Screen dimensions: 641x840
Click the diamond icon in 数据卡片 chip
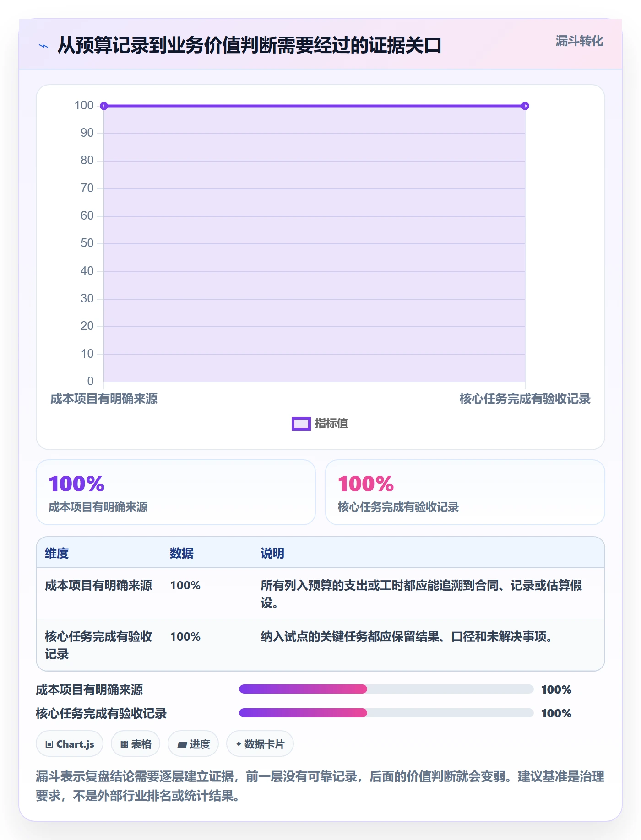[239, 744]
